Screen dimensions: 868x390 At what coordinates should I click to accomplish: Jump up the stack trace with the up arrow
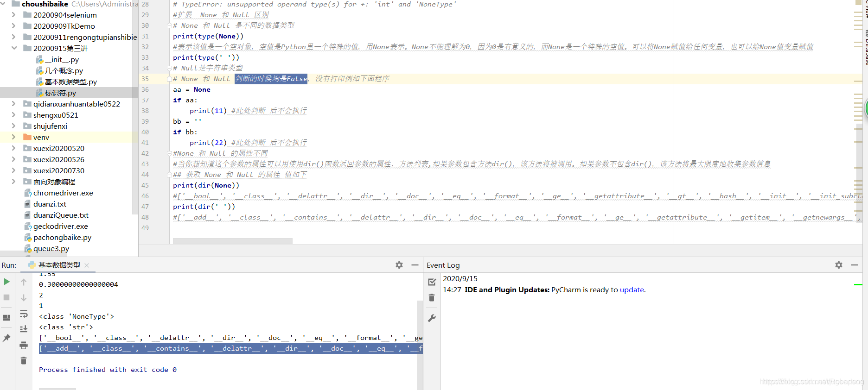click(x=24, y=282)
